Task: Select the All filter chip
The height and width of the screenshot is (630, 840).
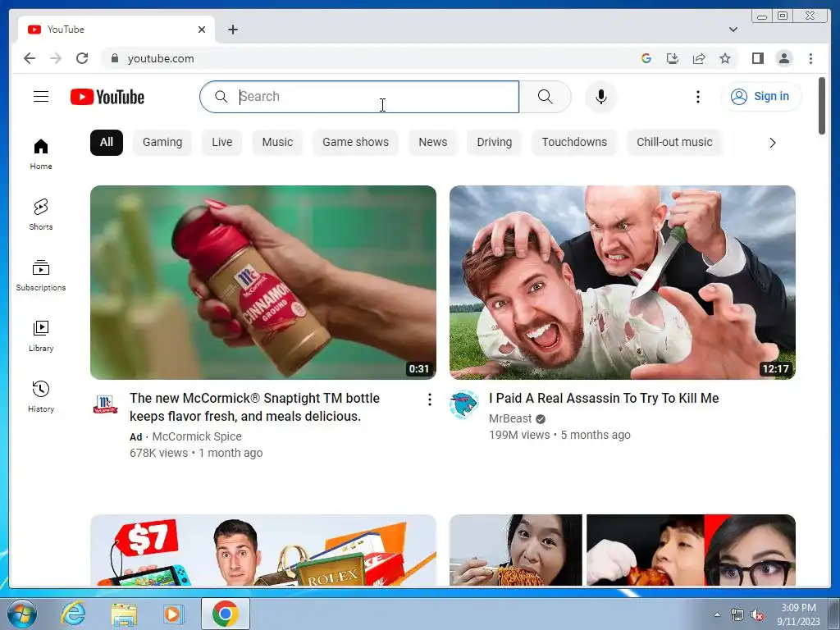Action: [x=106, y=143]
